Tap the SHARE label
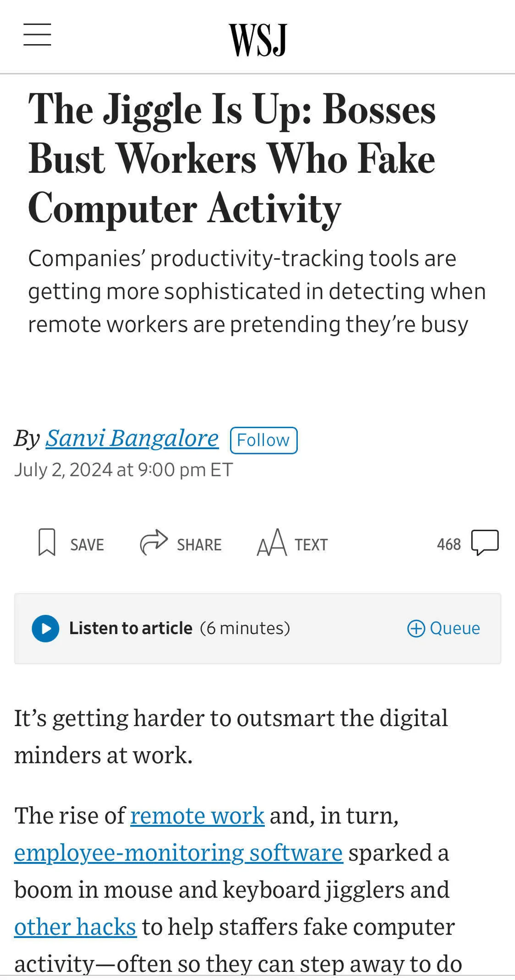The image size is (515, 980). [x=199, y=545]
